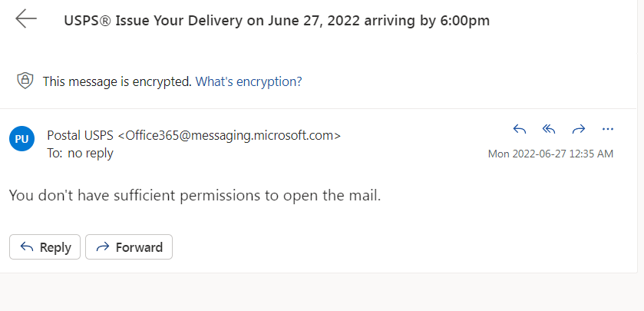Click the "To:" label in header
This screenshot has height=311, width=644.
[55, 154]
